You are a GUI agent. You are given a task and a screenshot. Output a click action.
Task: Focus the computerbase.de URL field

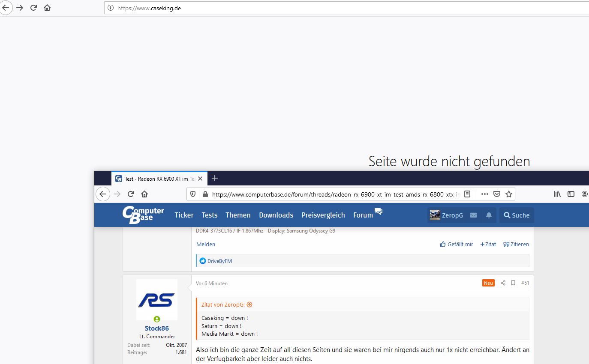[336, 194]
